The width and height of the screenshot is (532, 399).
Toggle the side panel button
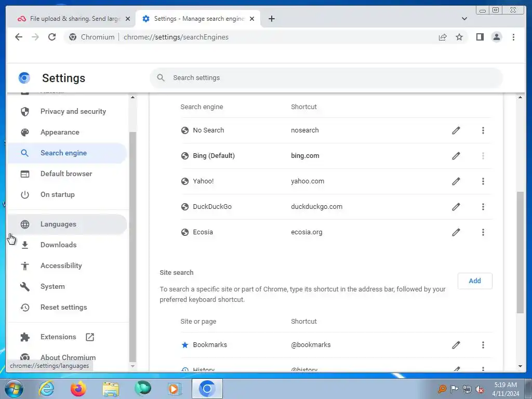480,37
